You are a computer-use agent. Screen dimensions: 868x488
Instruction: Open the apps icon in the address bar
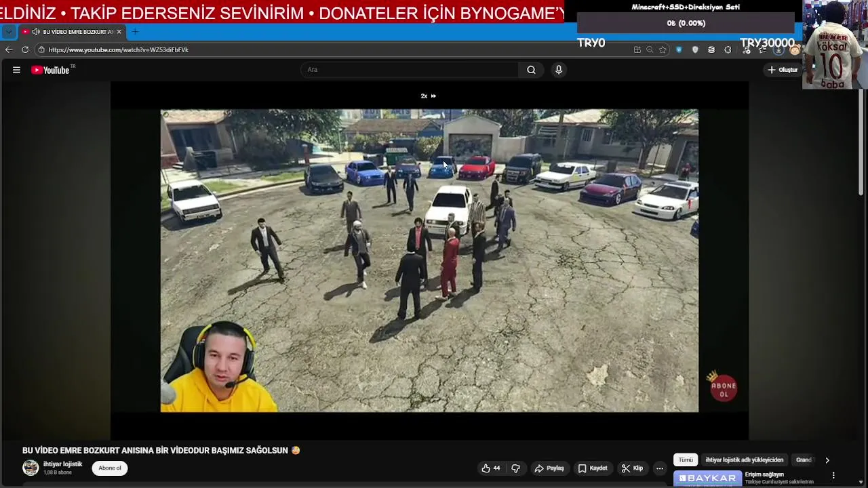[x=637, y=49]
